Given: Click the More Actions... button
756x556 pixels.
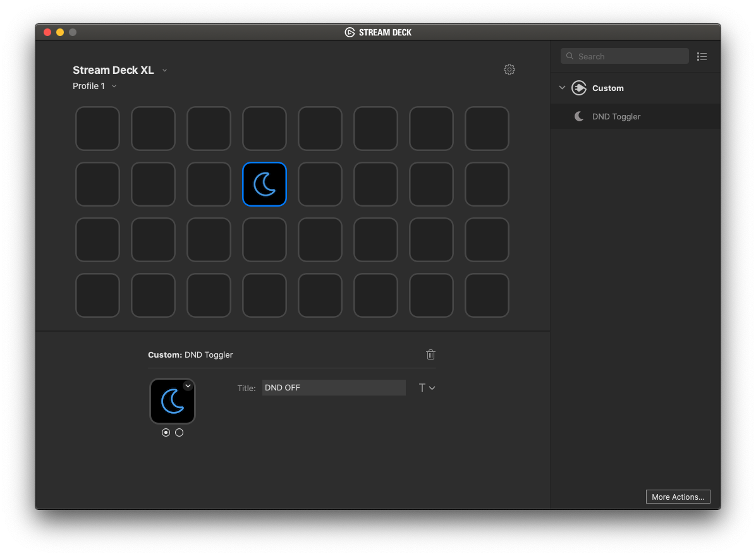Looking at the screenshot, I should 678,497.
